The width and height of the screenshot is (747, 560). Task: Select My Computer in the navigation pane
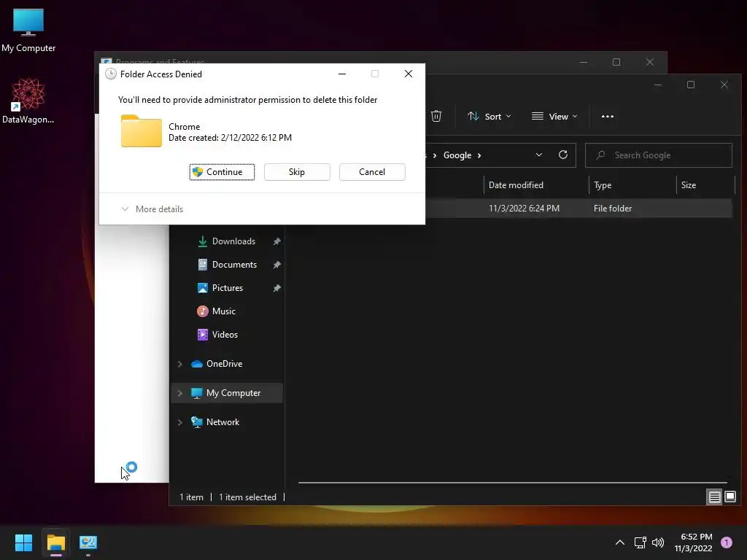click(233, 393)
